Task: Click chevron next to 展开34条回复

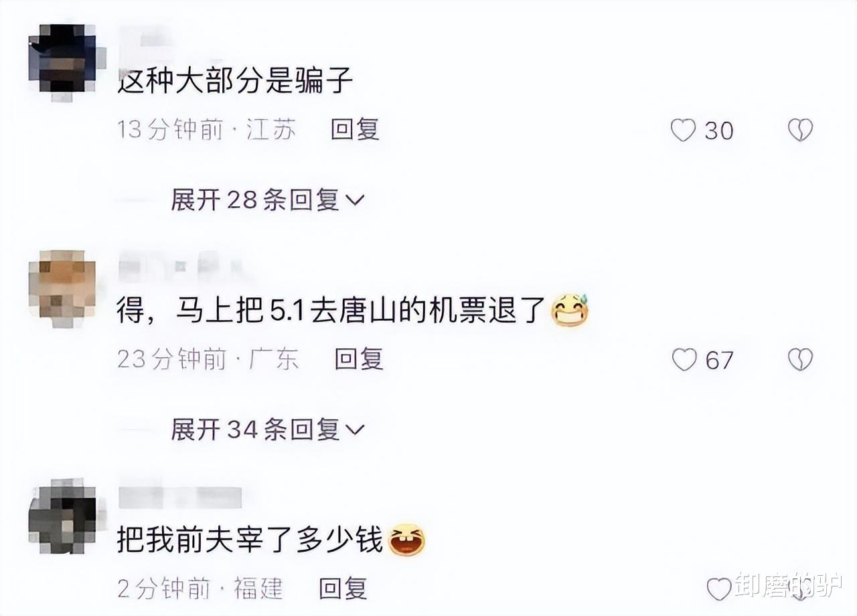Action: coord(355,430)
